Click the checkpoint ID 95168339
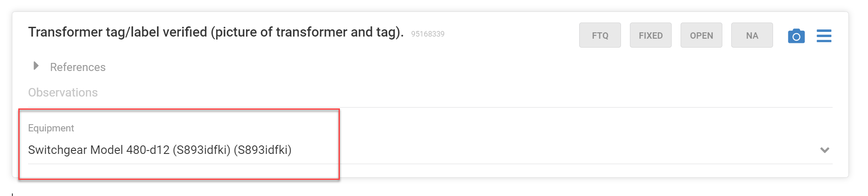868x196 pixels. pyautogui.click(x=428, y=34)
